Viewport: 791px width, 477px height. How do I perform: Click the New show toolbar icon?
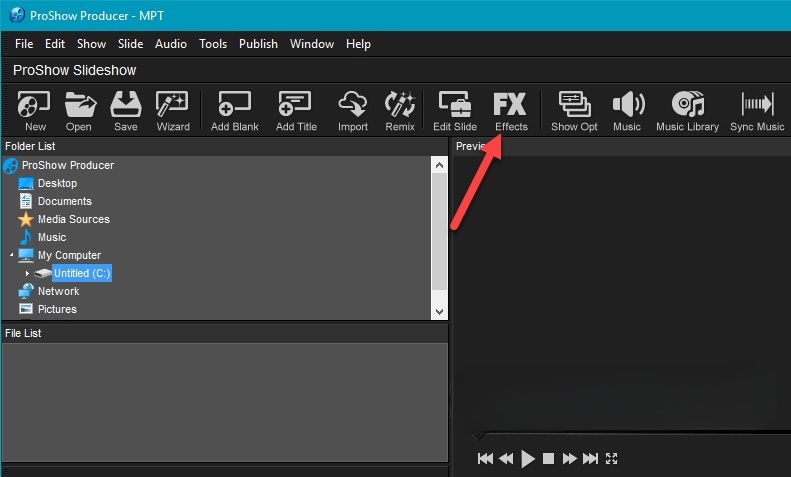pyautogui.click(x=35, y=110)
